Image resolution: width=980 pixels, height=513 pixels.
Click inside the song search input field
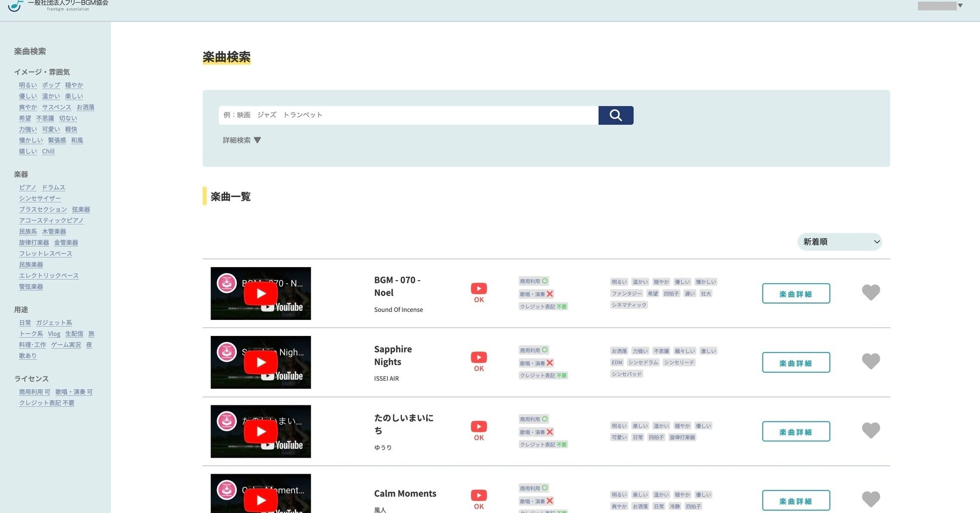(x=407, y=115)
